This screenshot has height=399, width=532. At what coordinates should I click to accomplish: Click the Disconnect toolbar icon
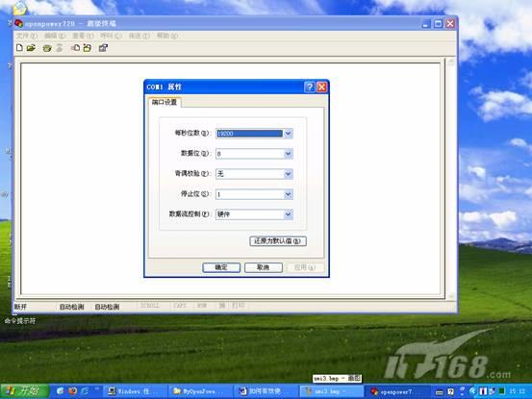(x=60, y=48)
